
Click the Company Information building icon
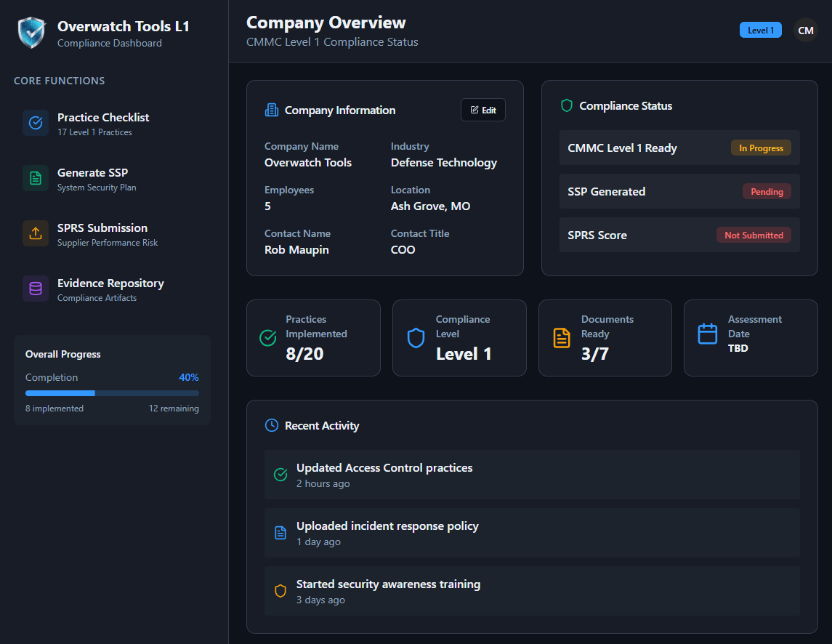(272, 109)
